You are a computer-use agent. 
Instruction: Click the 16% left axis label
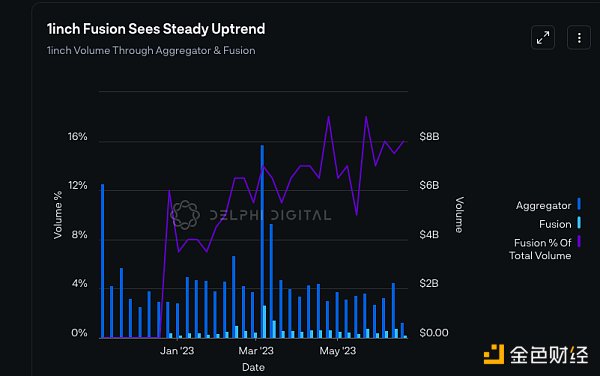(78, 137)
